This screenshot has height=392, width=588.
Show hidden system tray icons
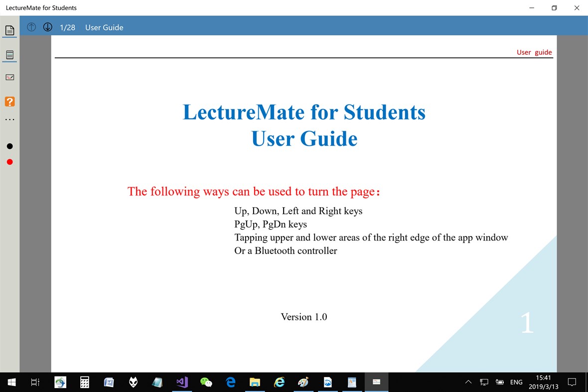coord(468,382)
